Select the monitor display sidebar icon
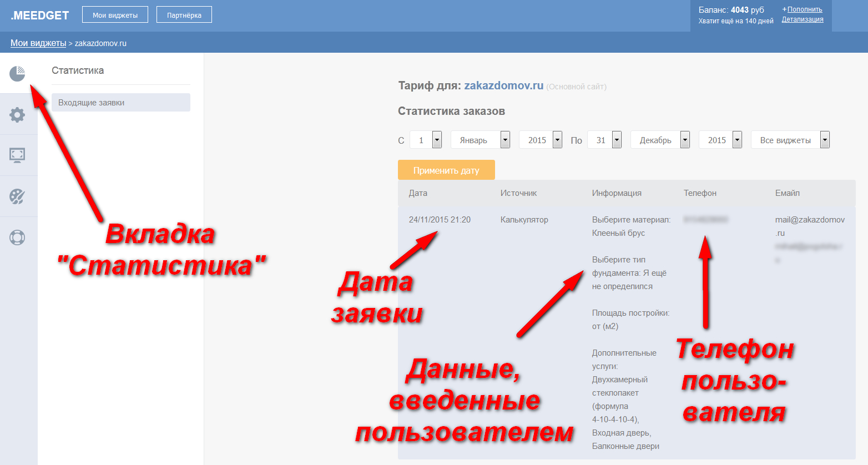This screenshot has height=465, width=868. pos(17,155)
